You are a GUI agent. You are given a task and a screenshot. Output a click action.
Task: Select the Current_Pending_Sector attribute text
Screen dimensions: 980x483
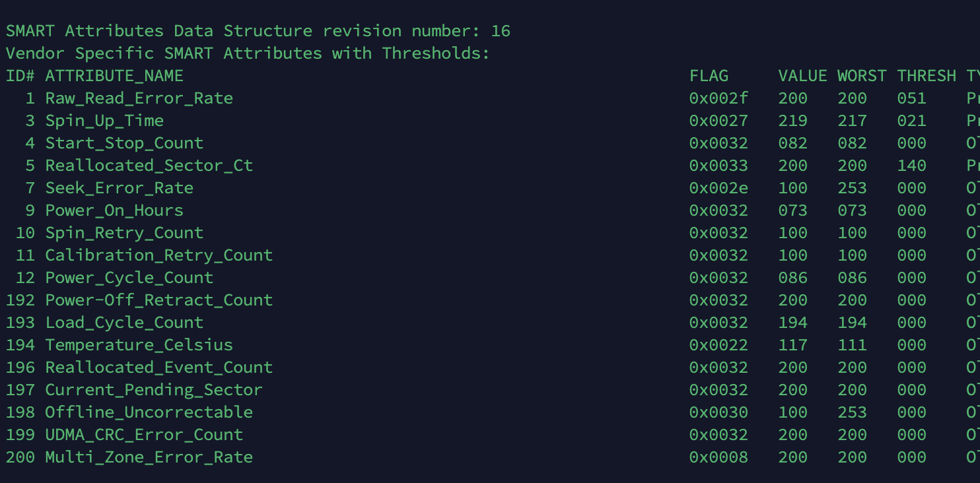click(x=153, y=390)
